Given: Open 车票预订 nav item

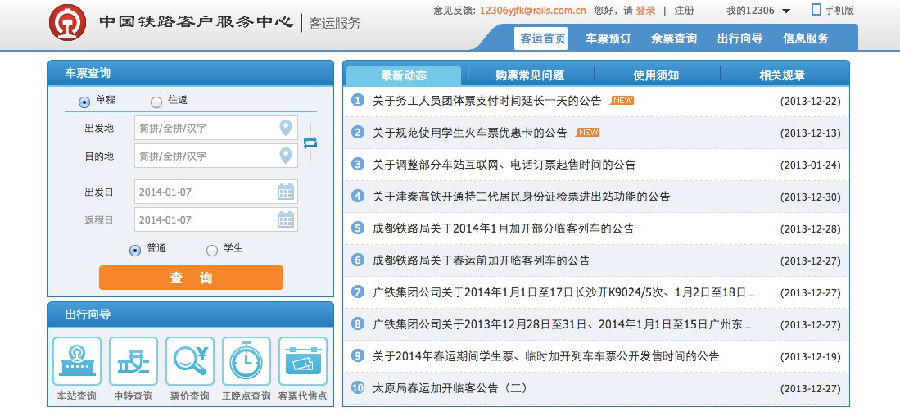Looking at the screenshot, I should pos(608,38).
